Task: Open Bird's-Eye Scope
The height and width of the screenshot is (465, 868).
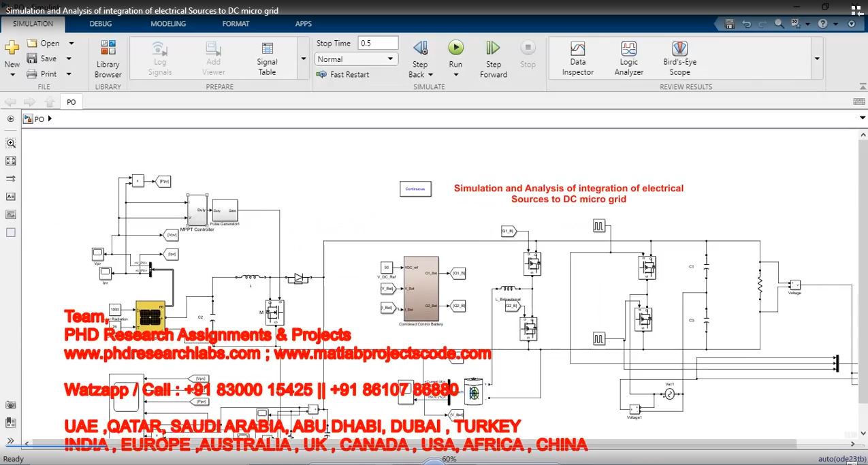Action: click(x=679, y=58)
